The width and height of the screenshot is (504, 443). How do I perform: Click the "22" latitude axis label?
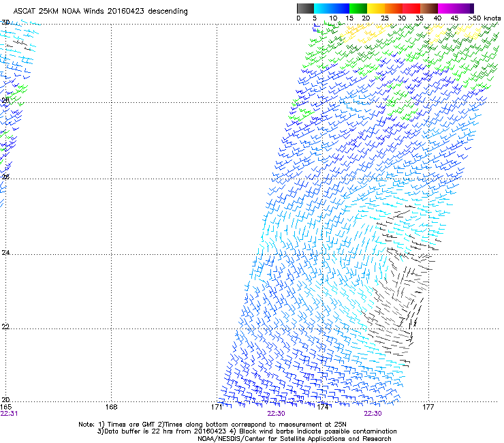pyautogui.click(x=5, y=326)
